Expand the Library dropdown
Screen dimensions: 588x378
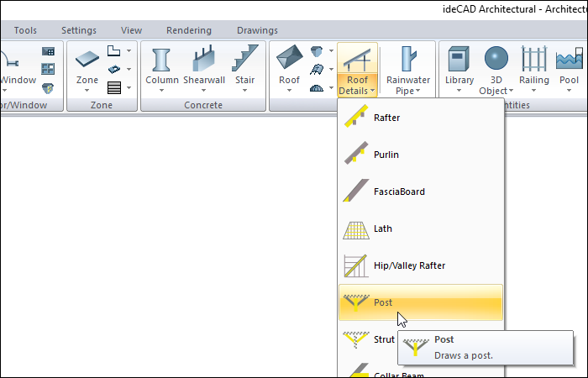(459, 90)
